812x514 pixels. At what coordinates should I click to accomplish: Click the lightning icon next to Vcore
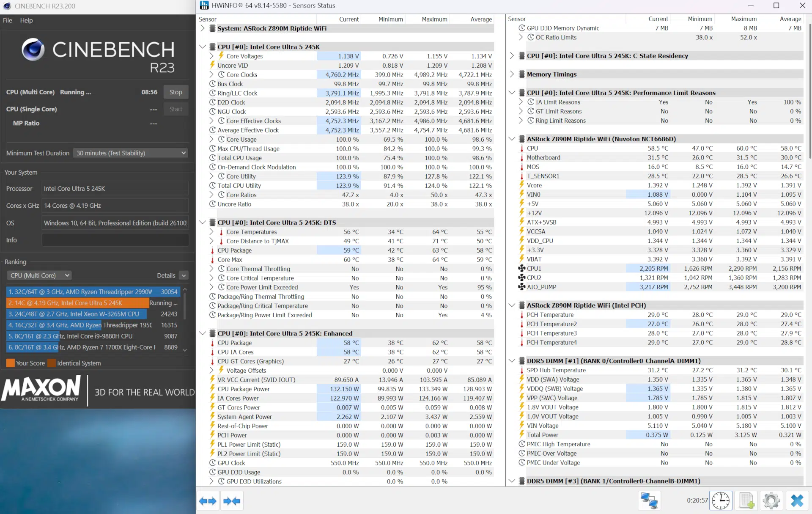[x=522, y=185]
